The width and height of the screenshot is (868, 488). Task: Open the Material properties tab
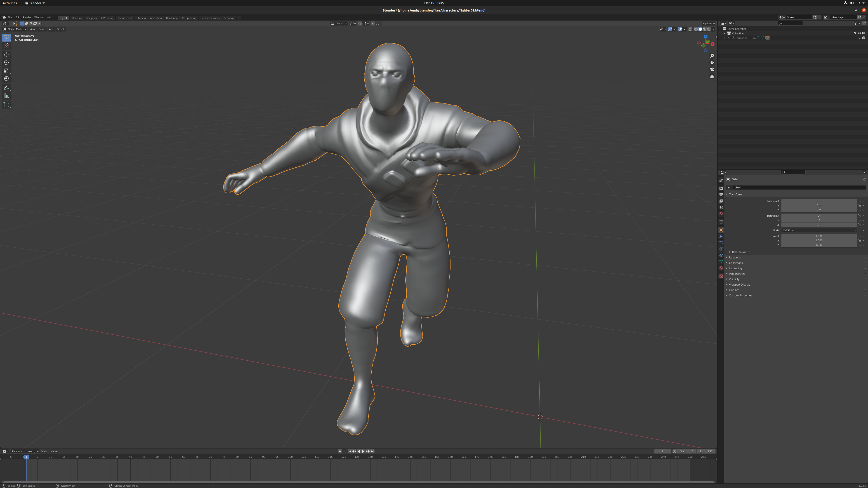click(721, 268)
